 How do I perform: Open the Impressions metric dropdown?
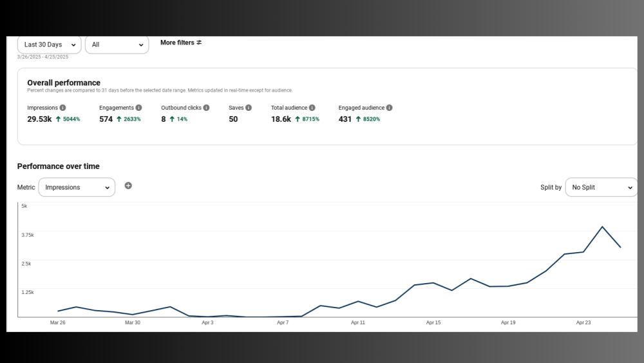coord(77,187)
